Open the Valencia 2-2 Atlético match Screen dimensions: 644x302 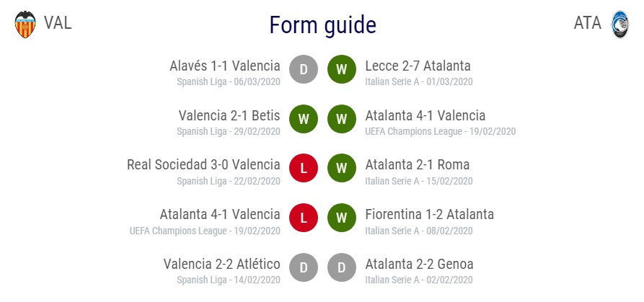click(x=222, y=264)
